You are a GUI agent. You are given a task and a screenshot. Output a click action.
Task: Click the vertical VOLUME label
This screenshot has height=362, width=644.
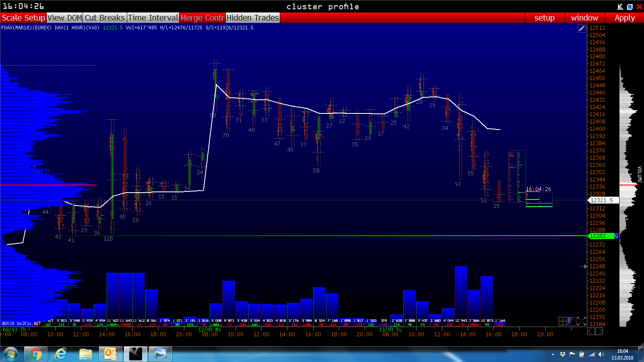pos(640,174)
